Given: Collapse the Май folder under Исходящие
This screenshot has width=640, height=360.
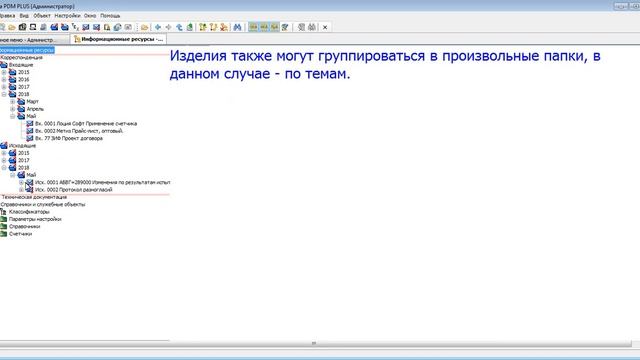Looking at the screenshot, I should click(x=13, y=175).
